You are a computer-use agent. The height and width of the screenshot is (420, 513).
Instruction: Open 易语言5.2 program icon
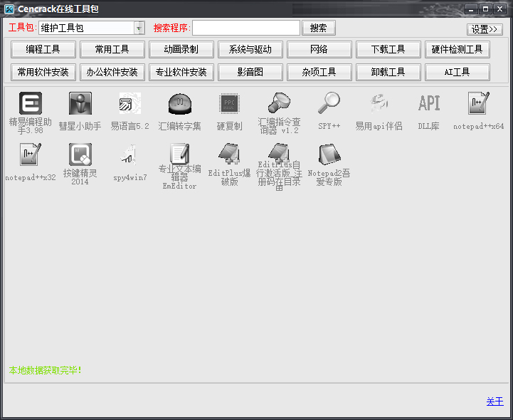pos(130,103)
